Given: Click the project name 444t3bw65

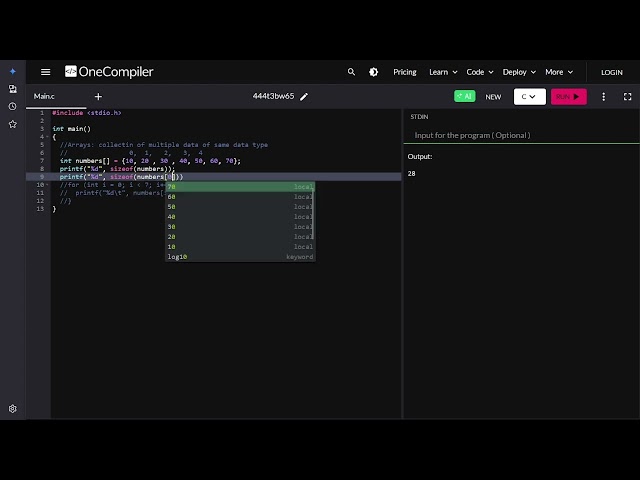Looking at the screenshot, I should tap(273, 96).
